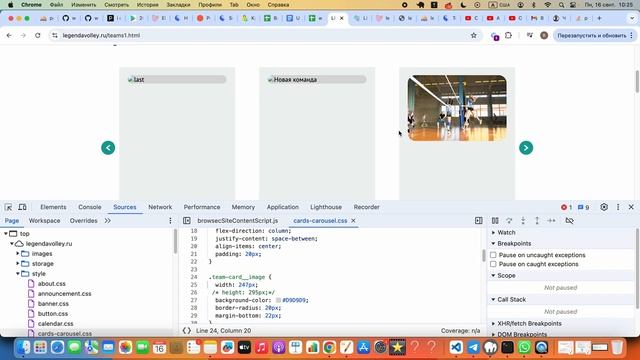Click the step into button
This screenshot has width=640, height=360.
tap(523, 221)
